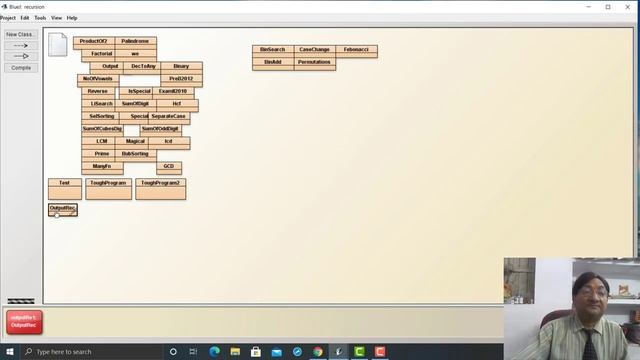Image resolution: width=640 pixels, height=360 pixels.
Task: Select the SelSorting class box
Action: pos(100,118)
